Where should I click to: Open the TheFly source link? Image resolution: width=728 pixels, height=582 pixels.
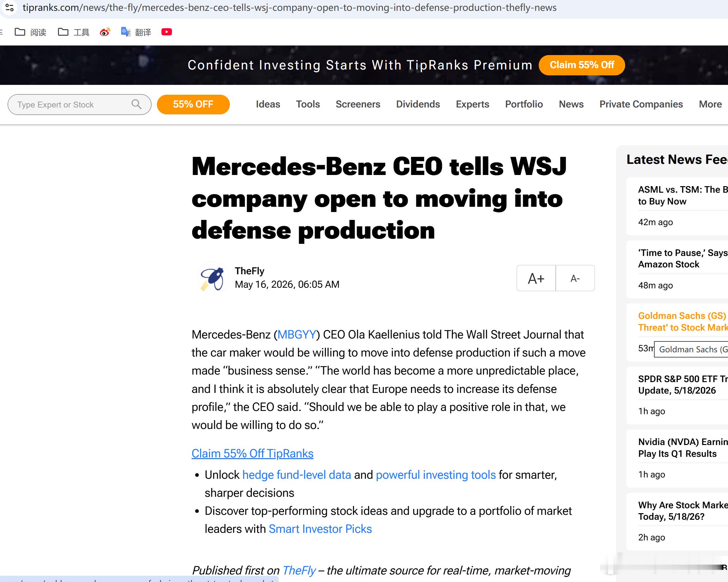[x=299, y=571]
